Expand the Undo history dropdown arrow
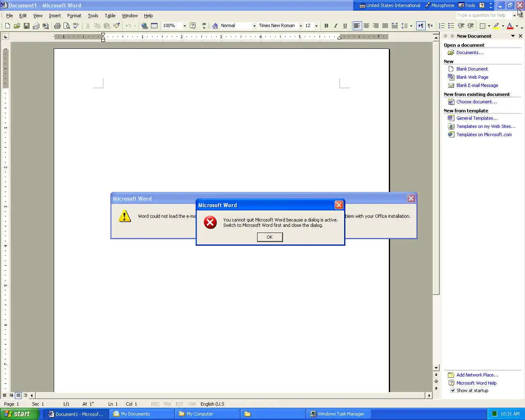This screenshot has width=525, height=420. click(x=135, y=26)
